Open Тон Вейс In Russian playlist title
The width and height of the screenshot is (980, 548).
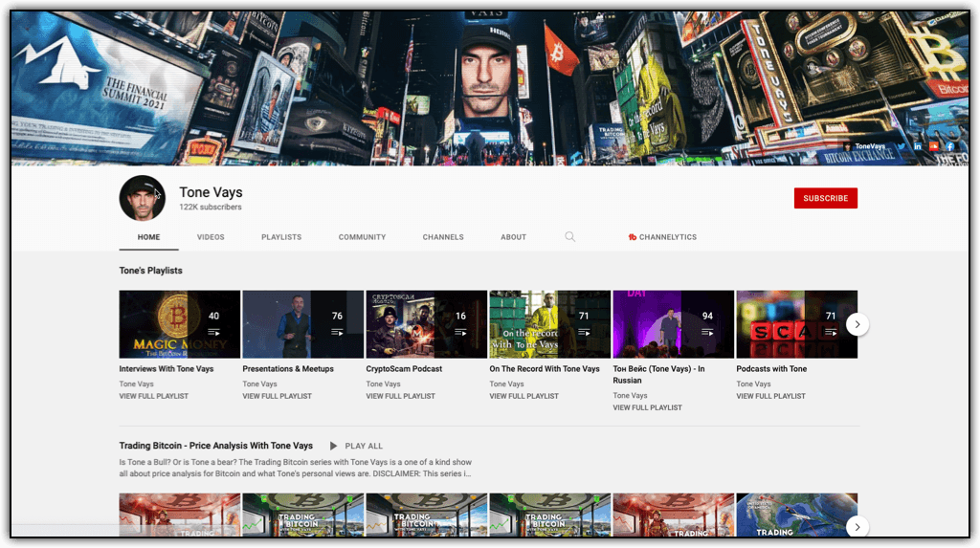(658, 375)
